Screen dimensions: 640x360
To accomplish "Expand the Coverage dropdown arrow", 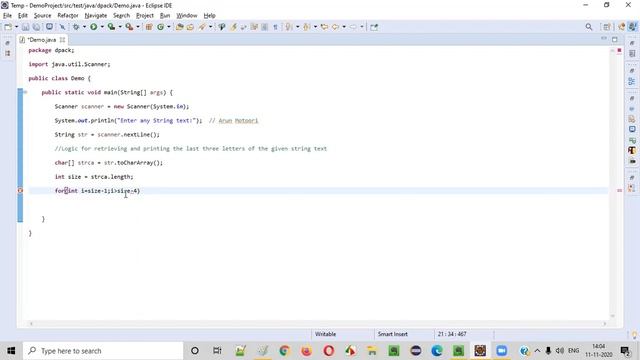I will [120, 27].
